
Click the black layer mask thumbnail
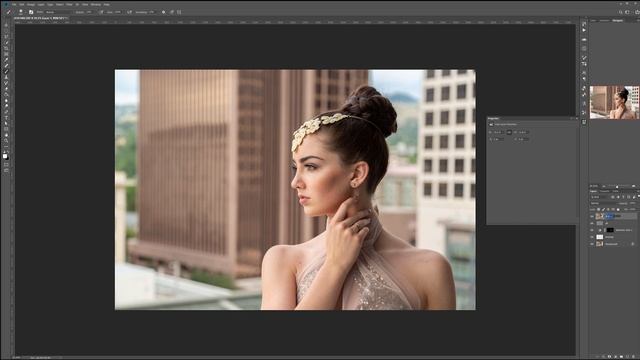tap(610, 230)
